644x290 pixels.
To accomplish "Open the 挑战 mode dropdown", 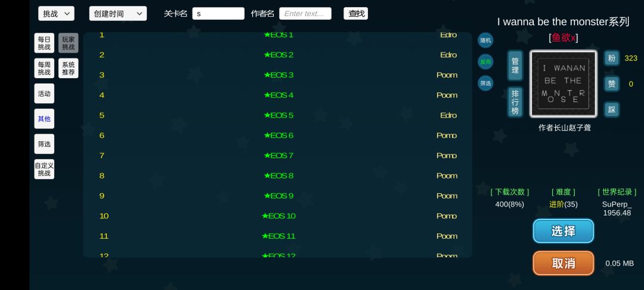I will (x=56, y=14).
